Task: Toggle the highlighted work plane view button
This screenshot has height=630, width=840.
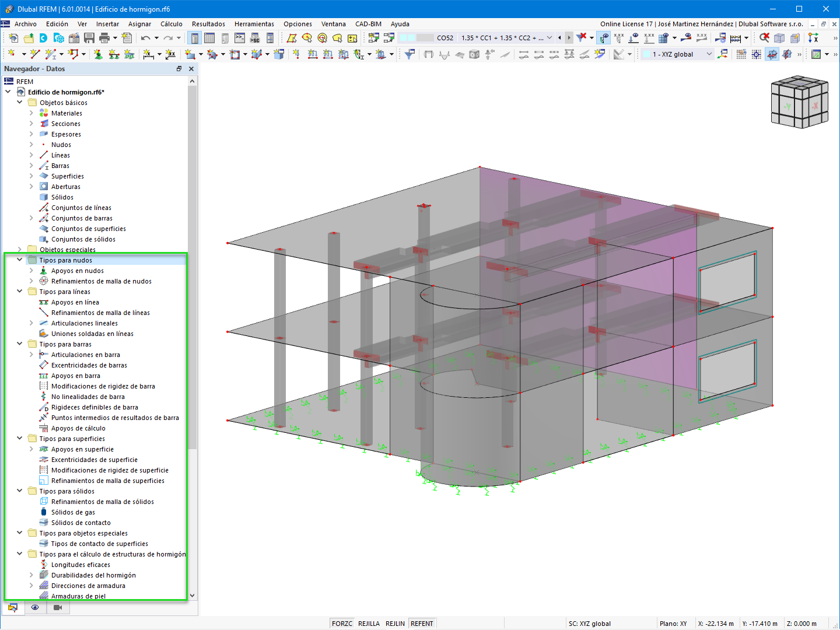Action: [x=772, y=54]
